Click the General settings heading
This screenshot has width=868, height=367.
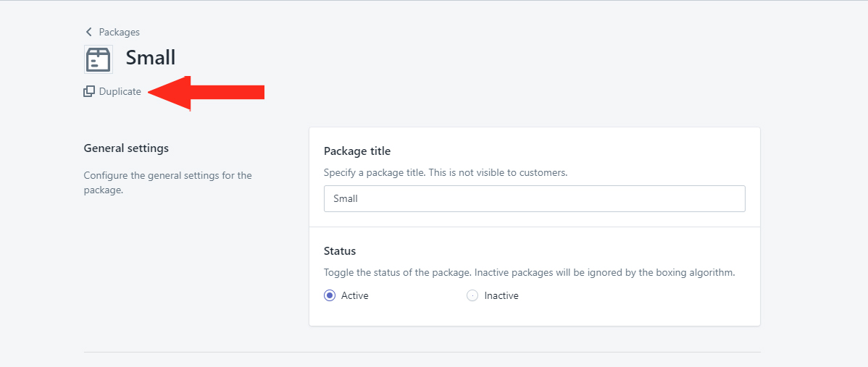coord(126,148)
